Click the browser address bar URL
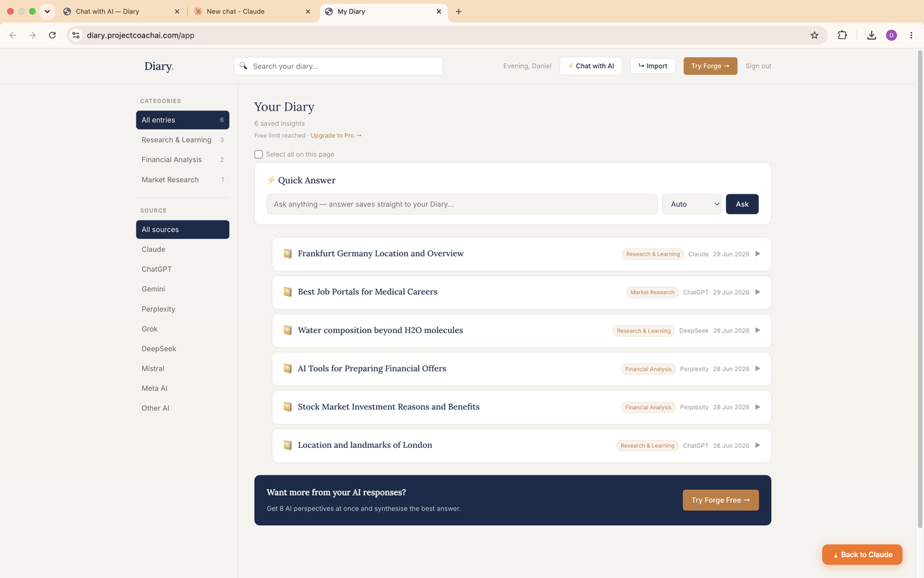This screenshot has height=578, width=924. tap(141, 35)
